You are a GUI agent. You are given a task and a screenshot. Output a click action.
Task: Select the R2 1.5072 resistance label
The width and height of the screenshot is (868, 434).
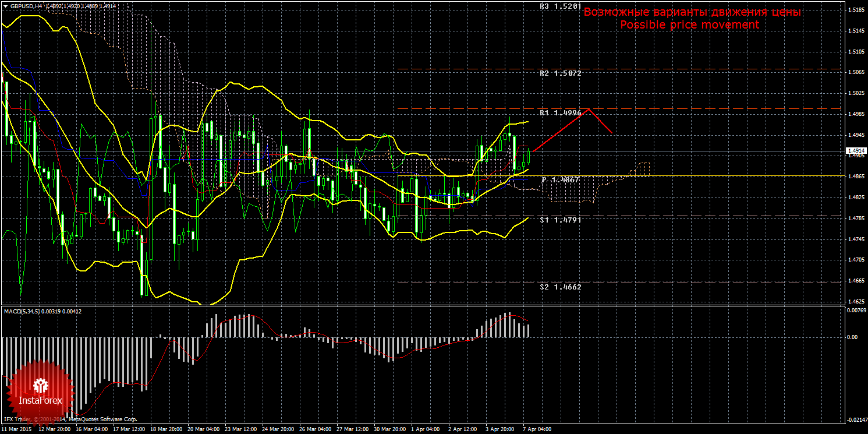560,73
